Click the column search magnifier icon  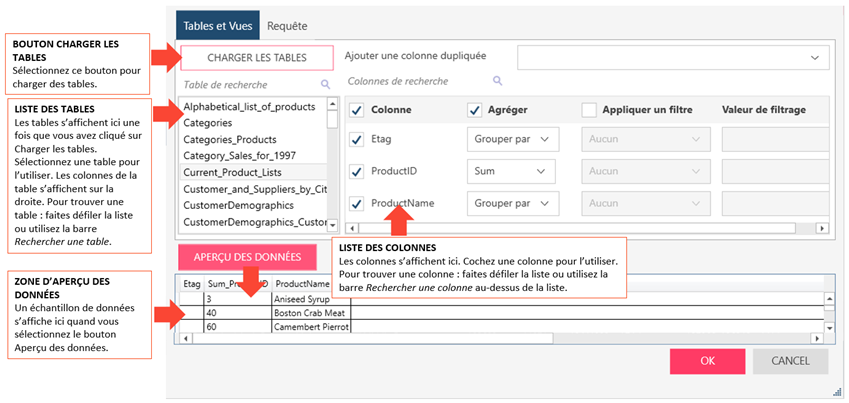498,81
